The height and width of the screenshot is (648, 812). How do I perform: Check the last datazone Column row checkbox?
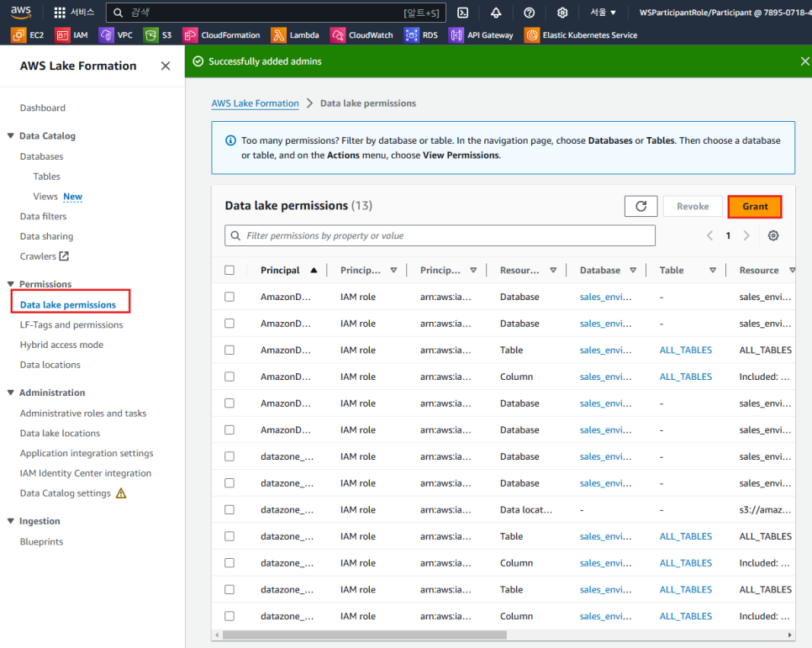229,616
